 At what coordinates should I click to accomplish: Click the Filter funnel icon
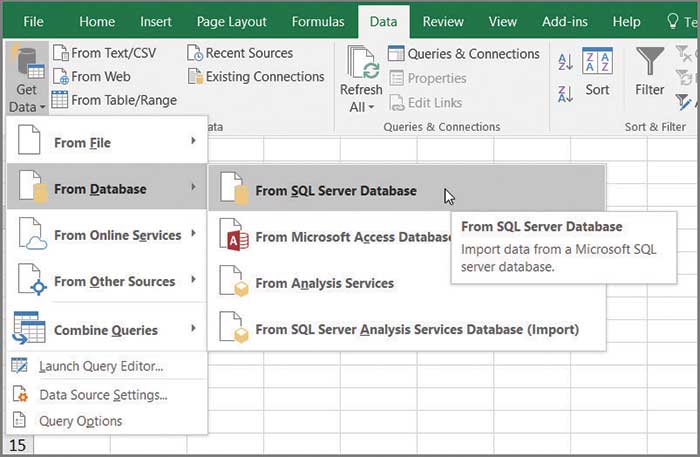650,63
